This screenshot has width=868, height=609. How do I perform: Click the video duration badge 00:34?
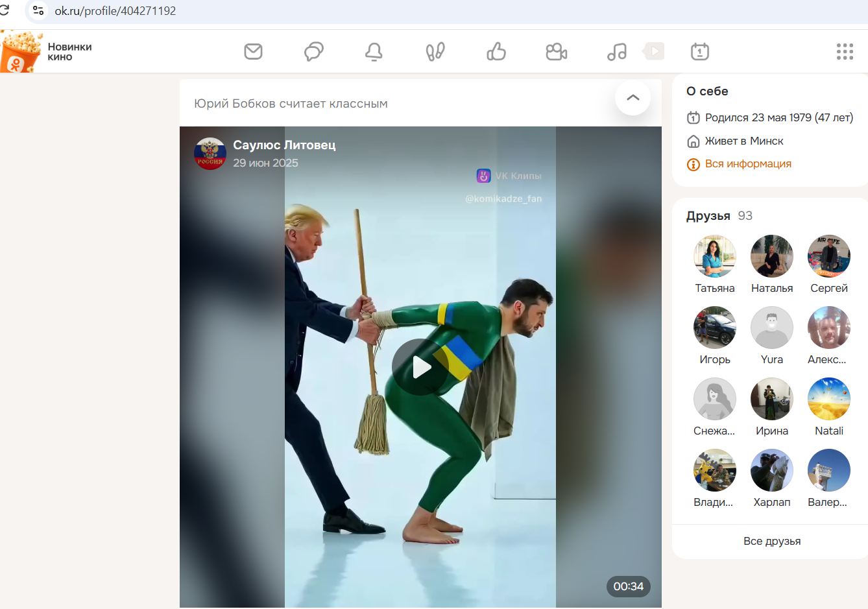pos(629,586)
